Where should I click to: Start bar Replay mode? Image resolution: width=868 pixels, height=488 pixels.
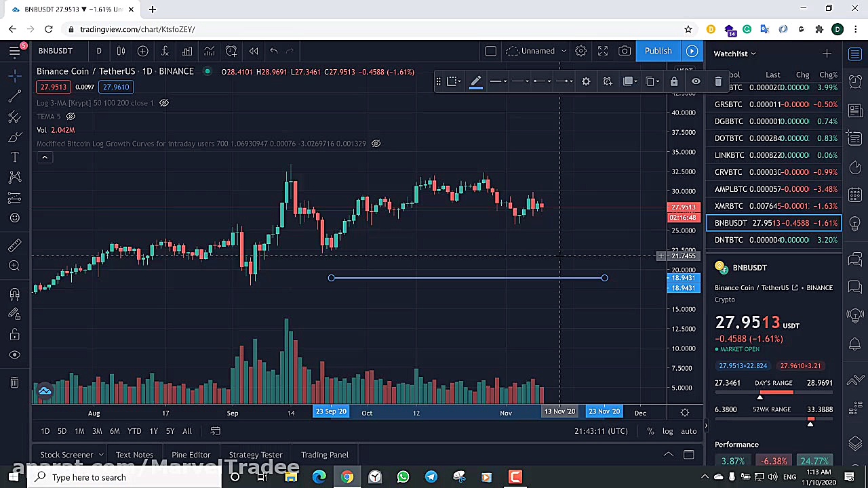(x=253, y=51)
